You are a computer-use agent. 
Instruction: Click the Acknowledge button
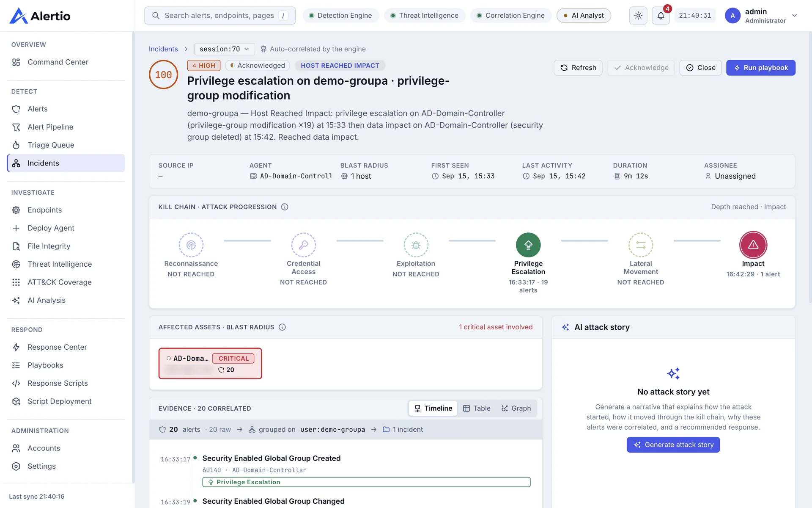[x=641, y=68]
